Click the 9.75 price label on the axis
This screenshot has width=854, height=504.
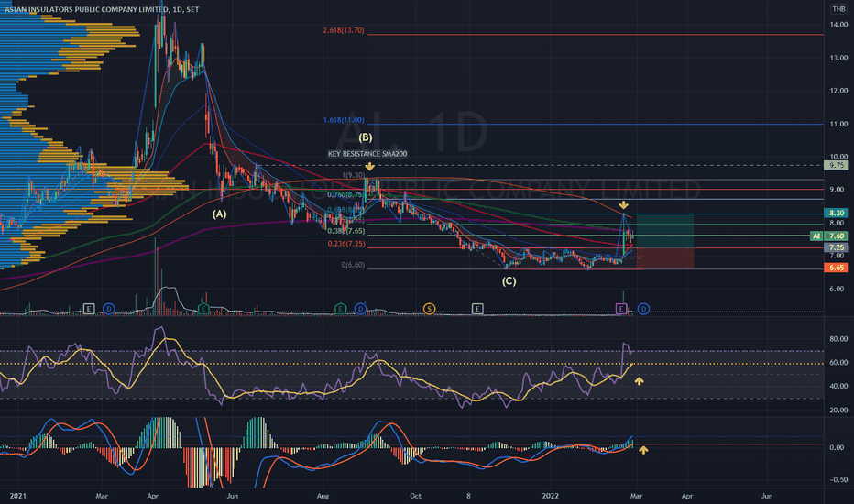click(837, 165)
